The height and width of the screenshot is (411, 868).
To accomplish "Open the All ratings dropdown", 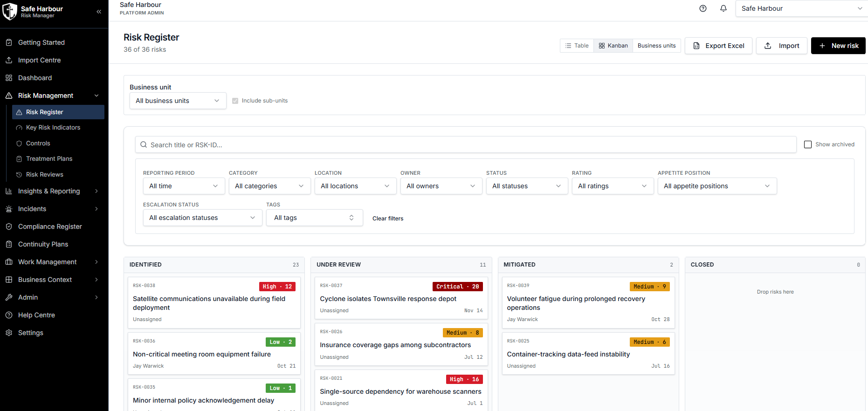I will pyautogui.click(x=613, y=186).
